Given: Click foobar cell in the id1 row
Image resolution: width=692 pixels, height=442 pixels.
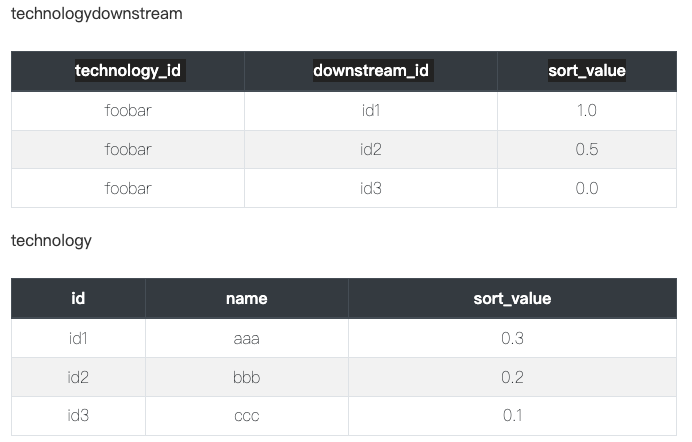Looking at the screenshot, I should (128, 111).
